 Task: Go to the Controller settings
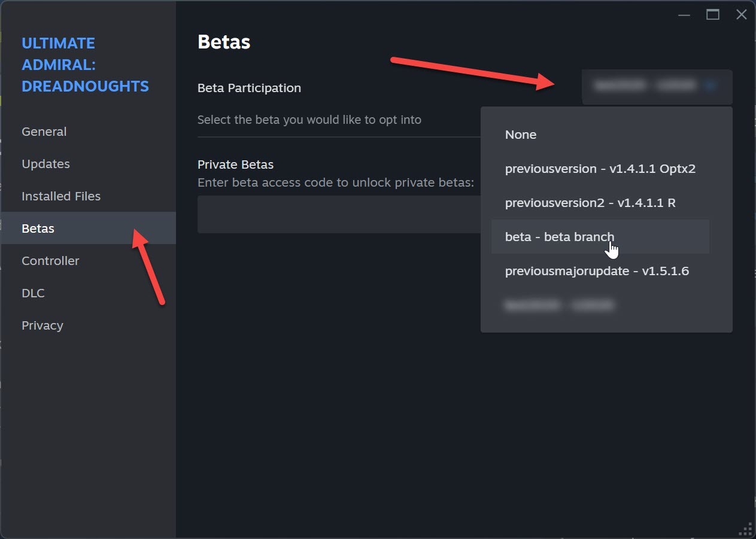(x=88, y=261)
